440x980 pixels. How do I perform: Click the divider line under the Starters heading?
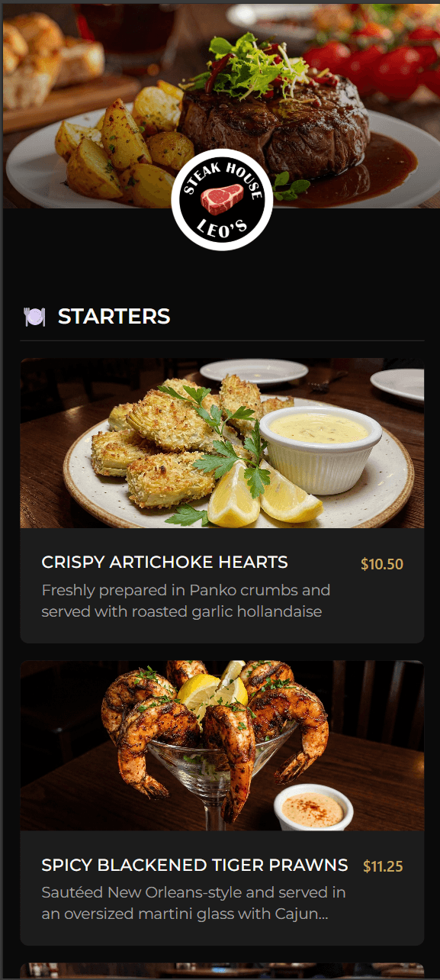(222, 340)
